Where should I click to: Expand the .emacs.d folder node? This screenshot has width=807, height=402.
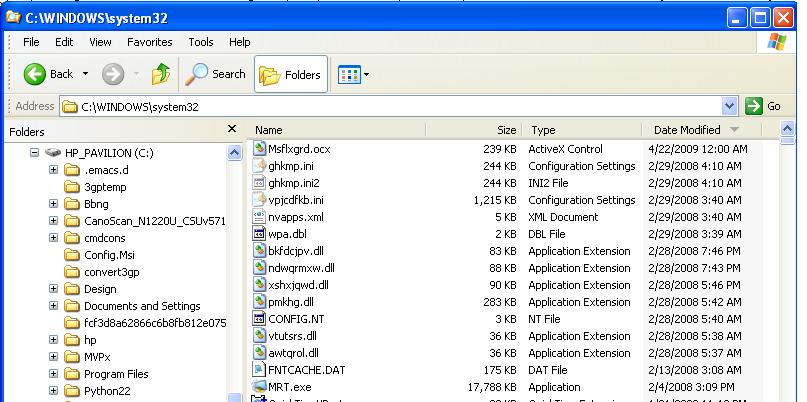click(x=54, y=170)
